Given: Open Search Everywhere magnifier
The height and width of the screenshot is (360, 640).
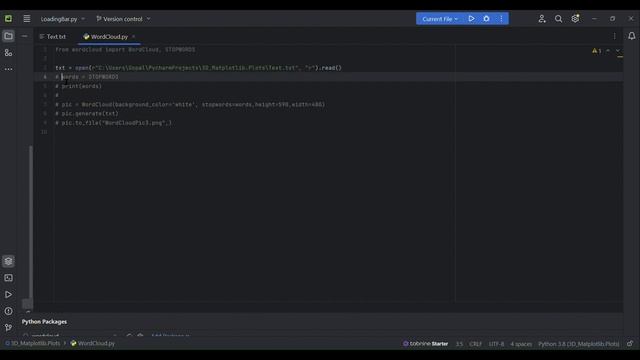Looking at the screenshot, I should pos(558,19).
